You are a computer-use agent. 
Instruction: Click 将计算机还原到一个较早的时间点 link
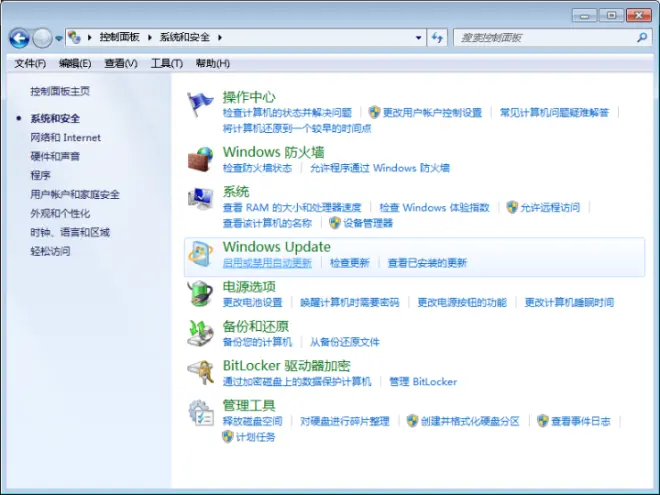[297, 128]
